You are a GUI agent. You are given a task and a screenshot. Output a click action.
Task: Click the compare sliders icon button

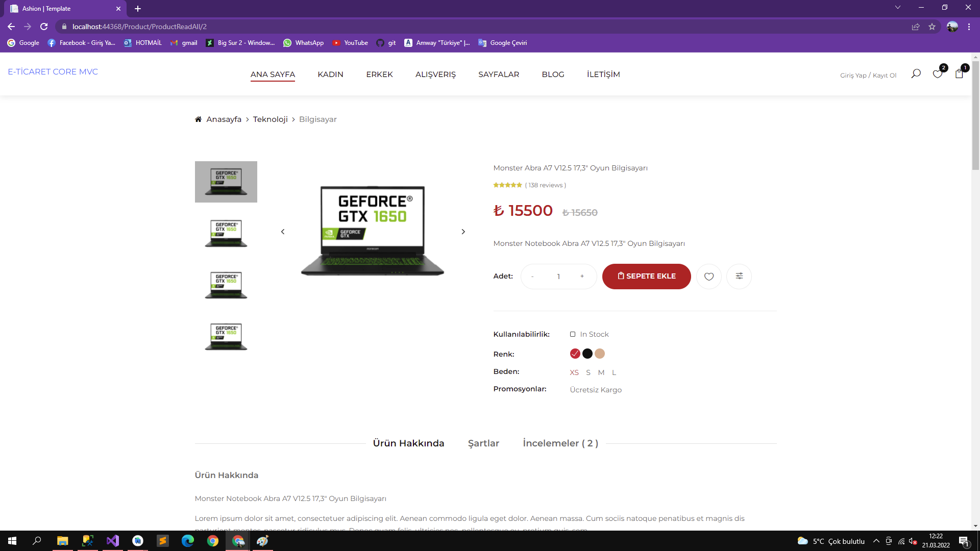tap(739, 277)
